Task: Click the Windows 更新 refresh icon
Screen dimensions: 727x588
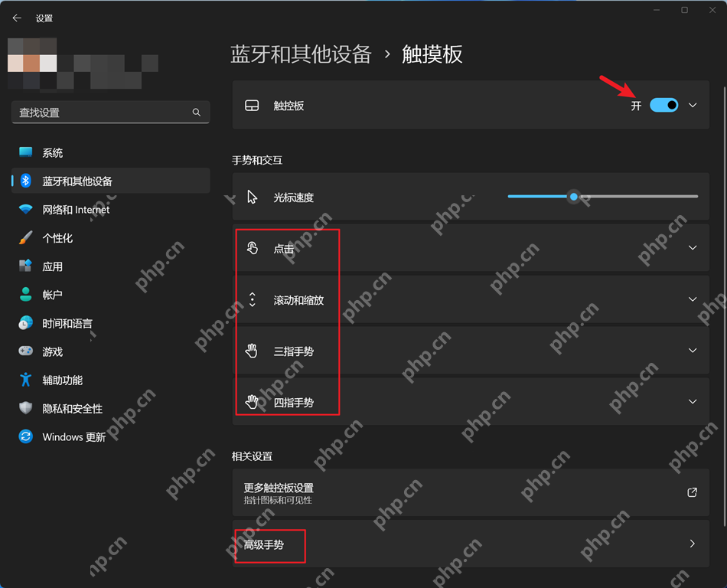Action: [x=25, y=436]
